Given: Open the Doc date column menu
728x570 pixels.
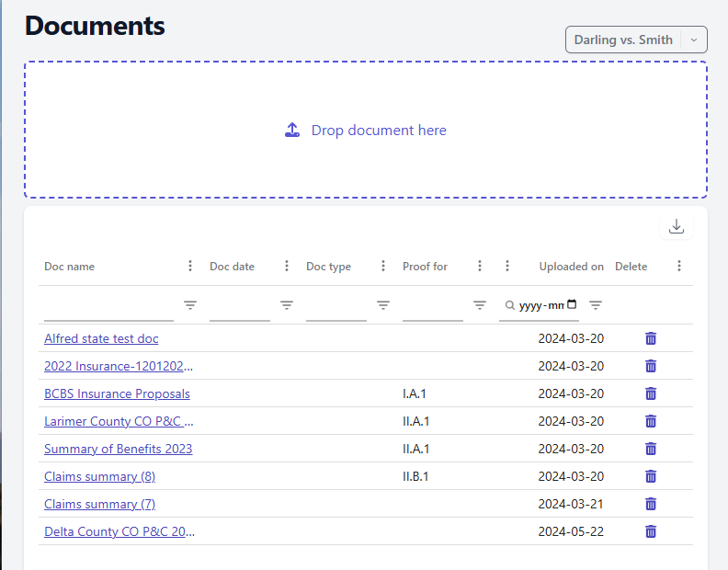Looking at the screenshot, I should [287, 266].
